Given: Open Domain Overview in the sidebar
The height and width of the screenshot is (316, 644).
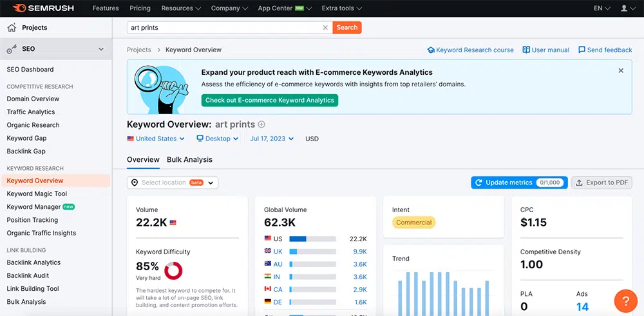Looking at the screenshot, I should pos(33,99).
